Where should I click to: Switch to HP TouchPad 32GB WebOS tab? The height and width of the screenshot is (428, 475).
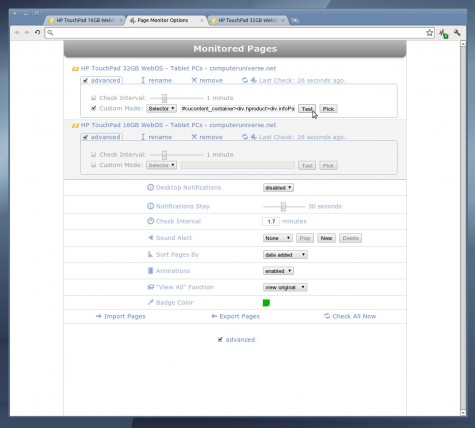click(x=247, y=20)
